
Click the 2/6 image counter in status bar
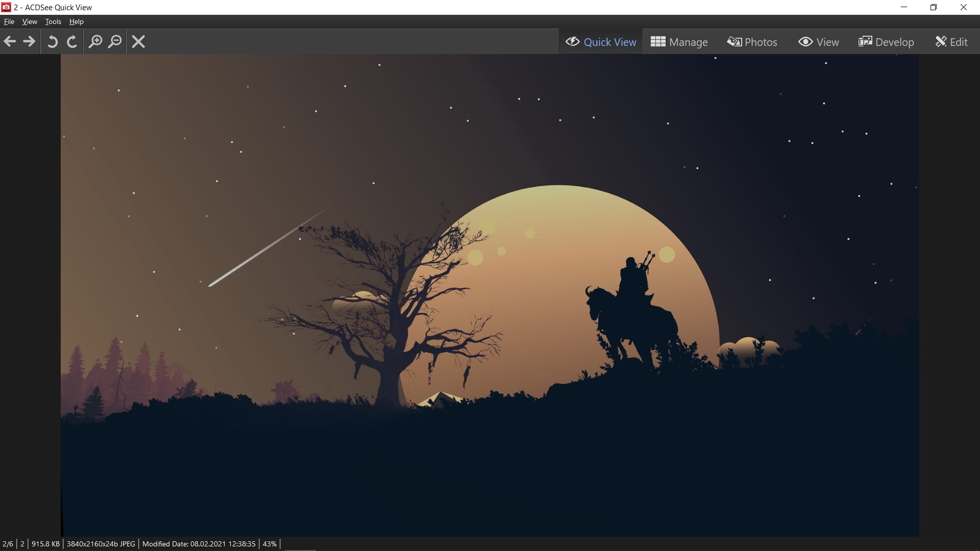[x=8, y=544]
